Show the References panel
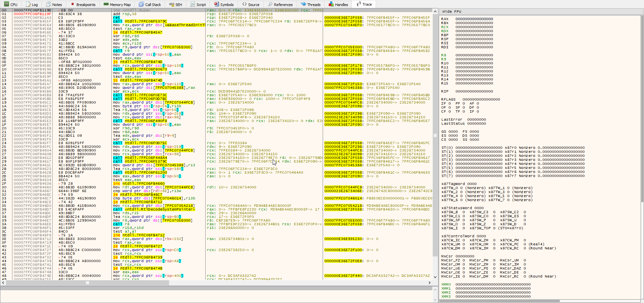The image size is (644, 303). [x=280, y=4]
